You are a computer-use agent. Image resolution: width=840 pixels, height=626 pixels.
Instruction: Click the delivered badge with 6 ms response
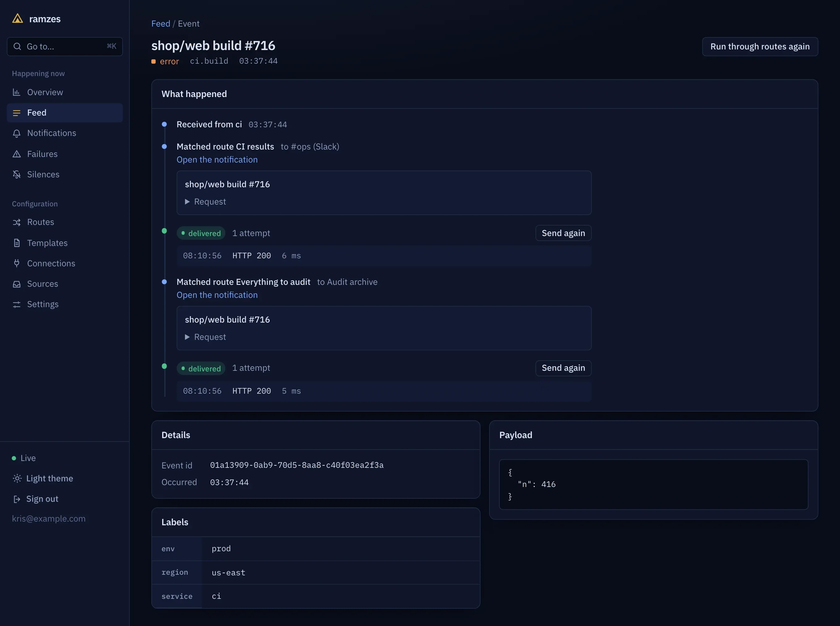click(x=201, y=233)
